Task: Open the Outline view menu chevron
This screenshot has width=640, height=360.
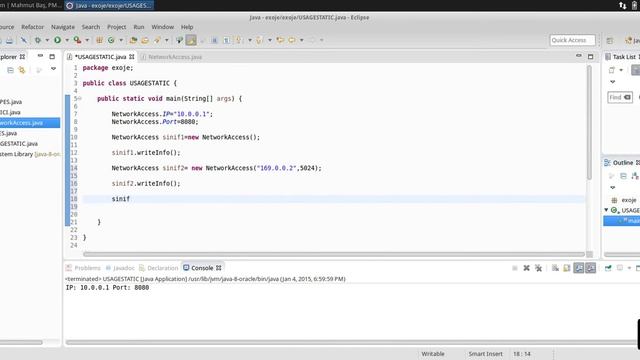Action: [x=613, y=188]
